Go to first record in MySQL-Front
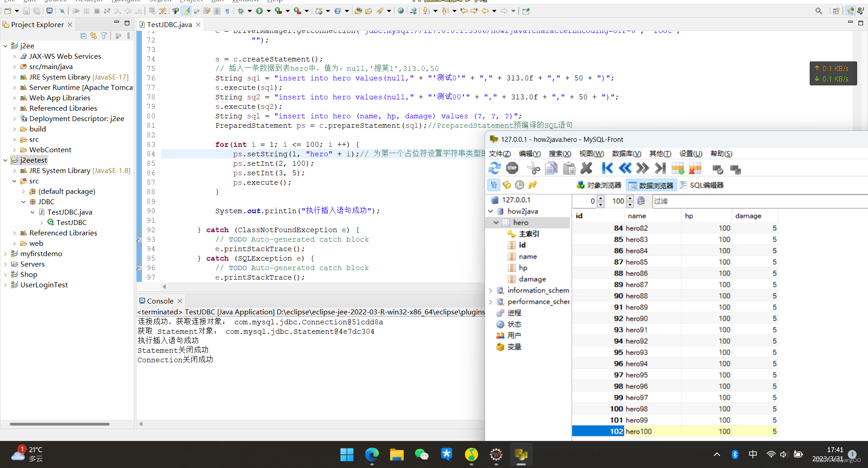Viewport: 868px width, 468px height. coord(608,168)
